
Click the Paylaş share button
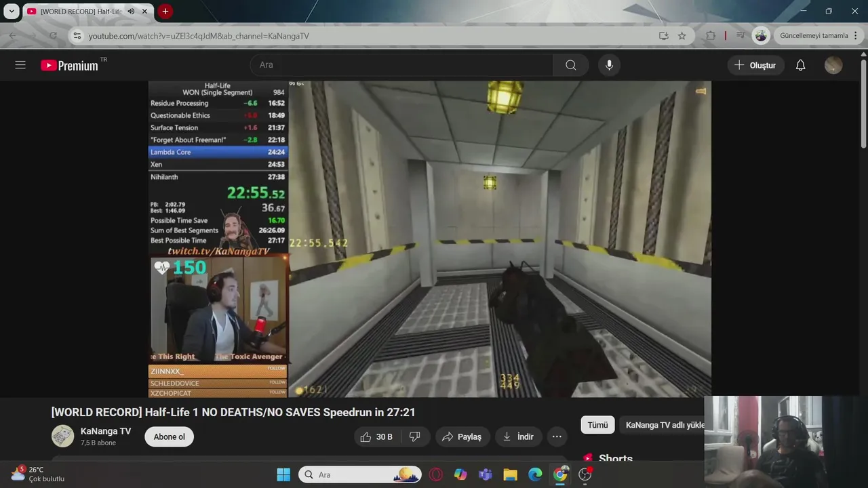pyautogui.click(x=462, y=437)
